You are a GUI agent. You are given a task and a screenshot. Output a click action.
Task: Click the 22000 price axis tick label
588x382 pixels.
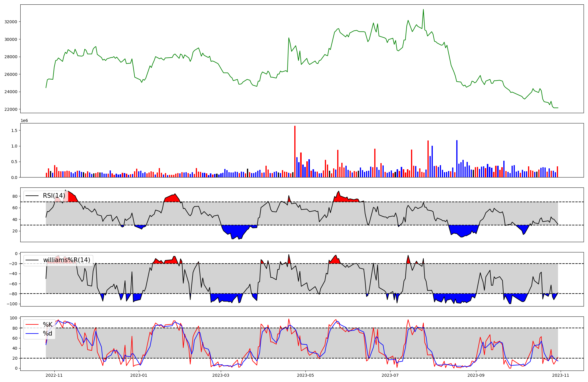click(11, 109)
